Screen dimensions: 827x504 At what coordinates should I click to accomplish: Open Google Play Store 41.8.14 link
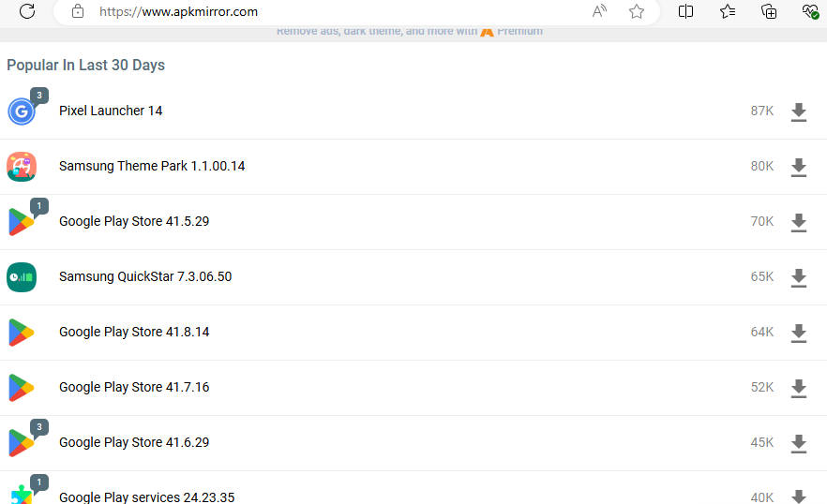134,333
